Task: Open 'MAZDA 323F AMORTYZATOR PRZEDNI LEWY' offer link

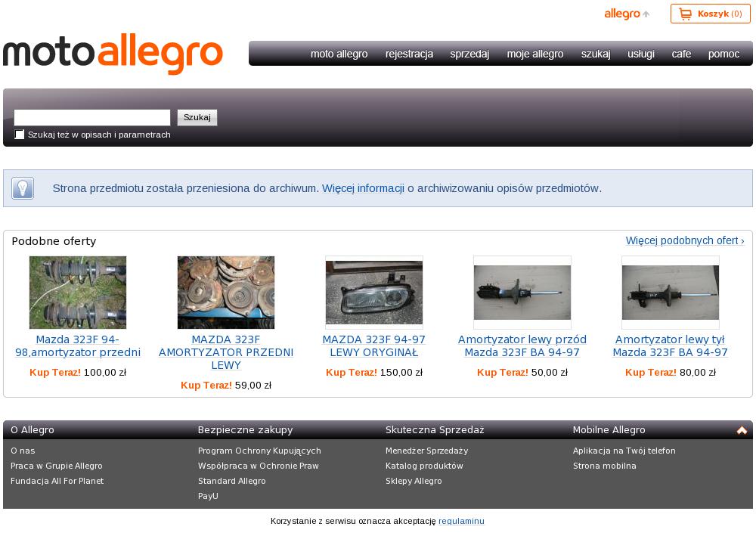Action: coord(226,352)
